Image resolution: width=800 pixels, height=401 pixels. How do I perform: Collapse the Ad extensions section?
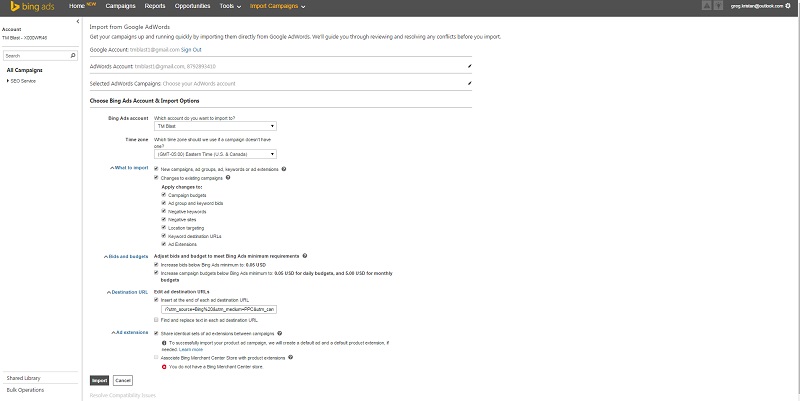coord(130,333)
